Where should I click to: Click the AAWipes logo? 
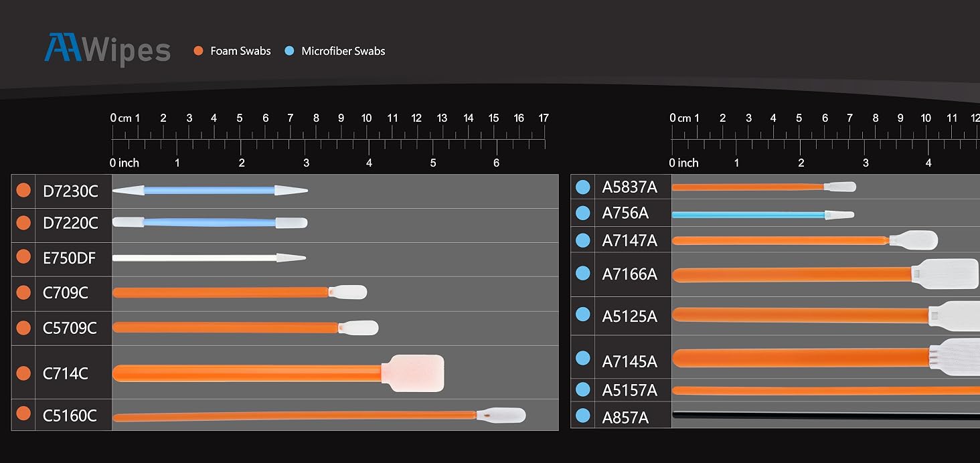(x=108, y=50)
